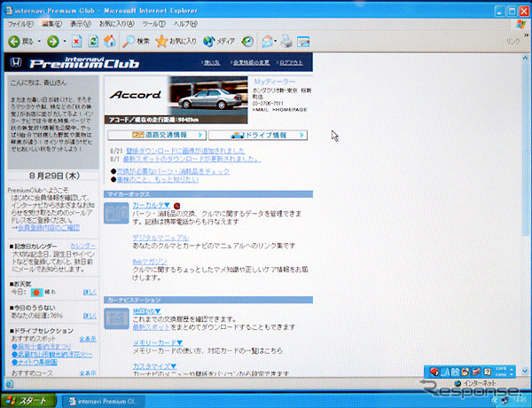Click the >MAIL dealer link
Screen dimensions: 532x408
(260, 110)
